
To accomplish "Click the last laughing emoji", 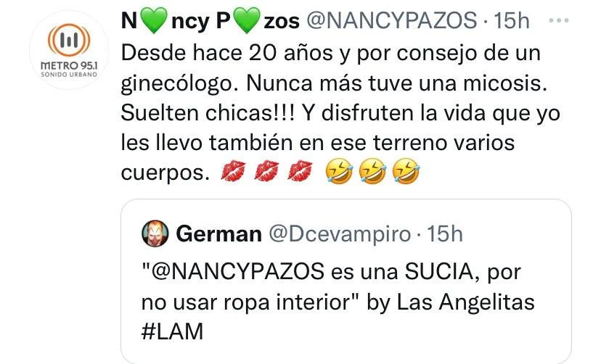I will [x=406, y=170].
